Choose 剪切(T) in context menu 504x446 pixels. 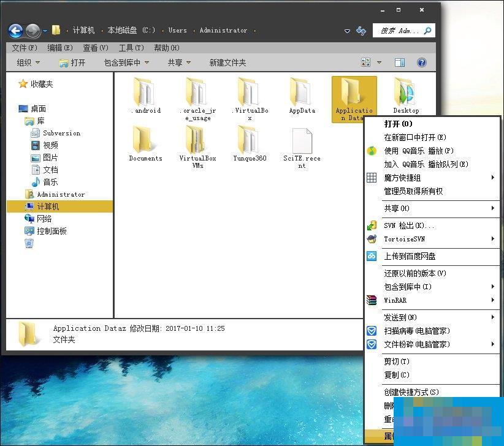[433, 361]
